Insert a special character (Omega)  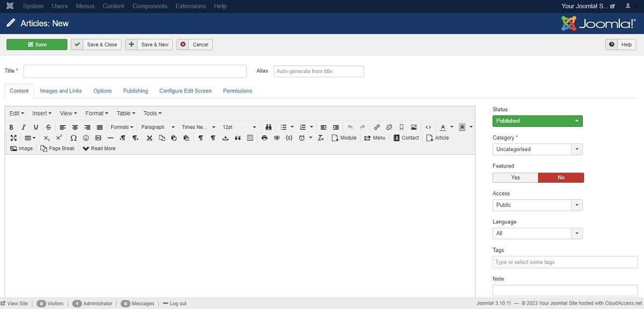(74, 138)
